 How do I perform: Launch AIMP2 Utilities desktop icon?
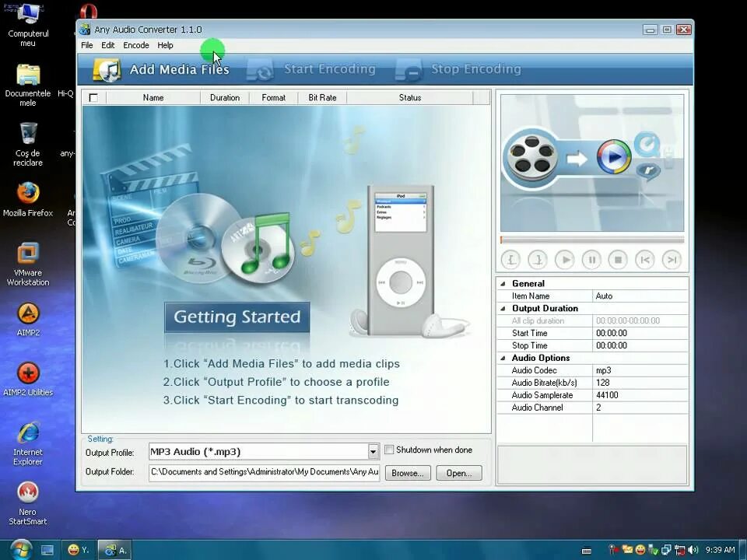28,379
